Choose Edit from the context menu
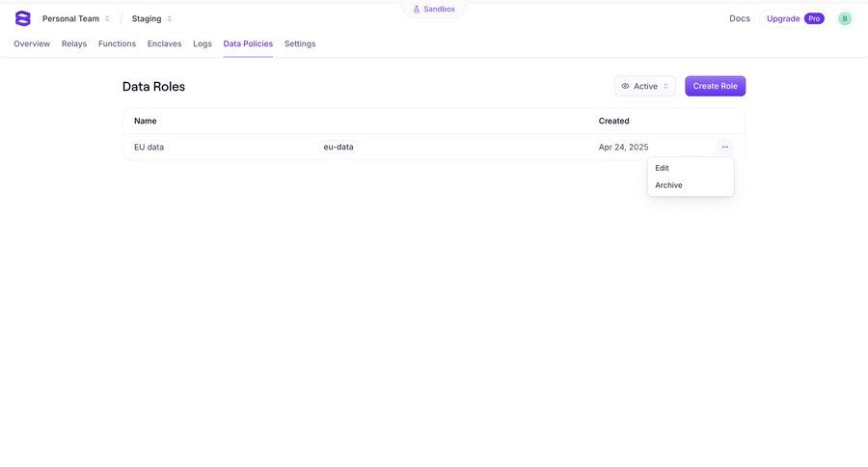The width and height of the screenshot is (868, 467). click(663, 168)
